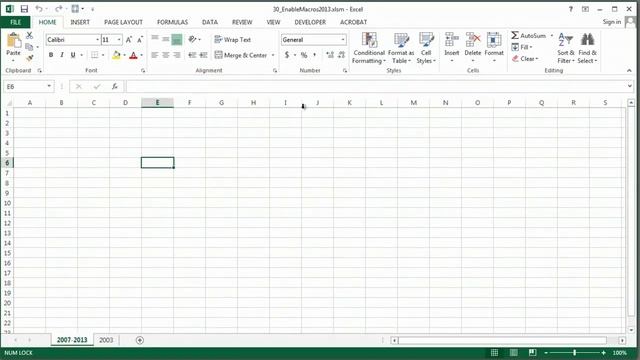Switch to the INSERT tab
The image size is (640, 360).
(80, 22)
